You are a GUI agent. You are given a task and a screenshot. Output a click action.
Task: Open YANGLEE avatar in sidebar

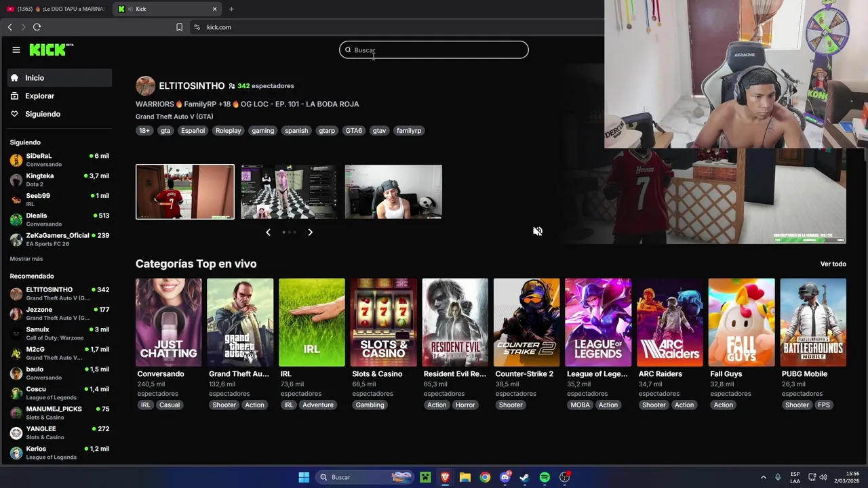pyautogui.click(x=16, y=433)
